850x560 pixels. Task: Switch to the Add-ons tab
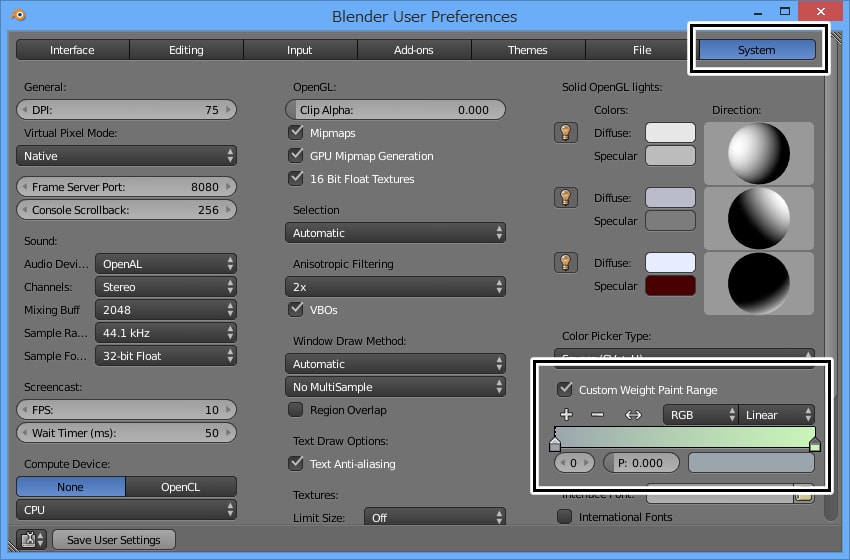click(x=414, y=50)
